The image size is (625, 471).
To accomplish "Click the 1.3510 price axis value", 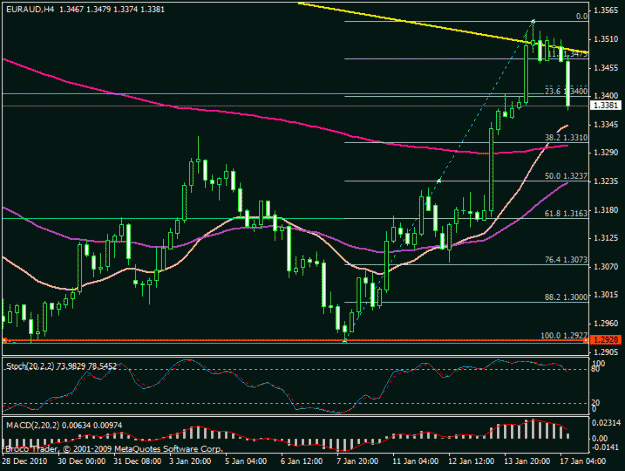I will tap(606, 39).
